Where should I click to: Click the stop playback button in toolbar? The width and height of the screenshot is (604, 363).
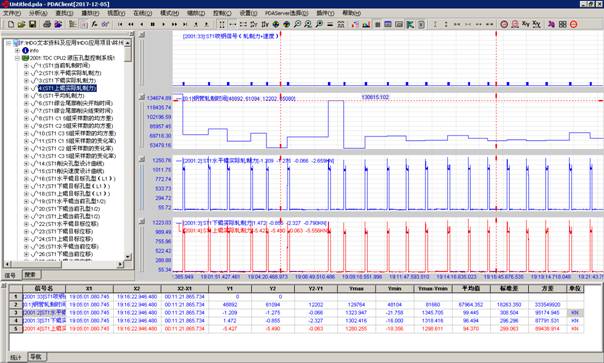click(x=153, y=24)
